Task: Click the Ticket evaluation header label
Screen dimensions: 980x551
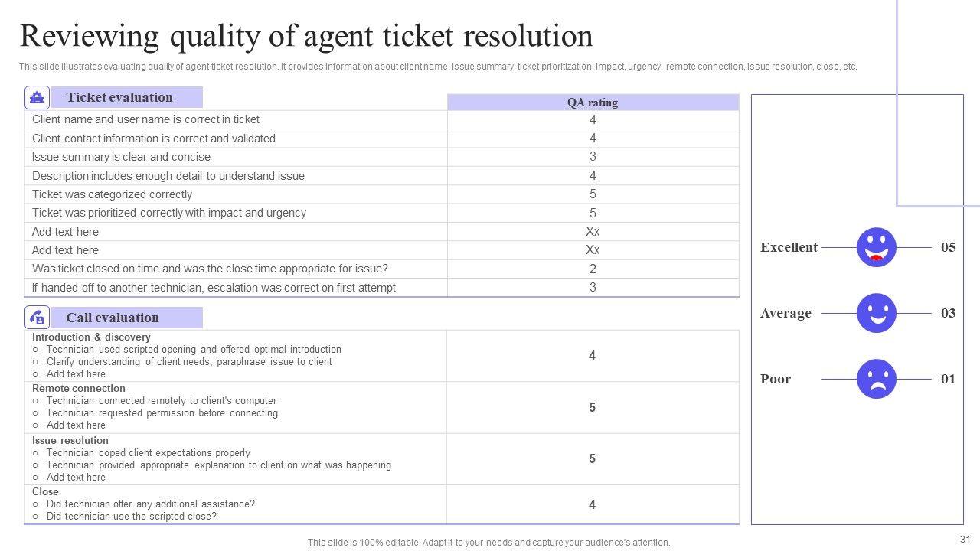Action: [119, 97]
